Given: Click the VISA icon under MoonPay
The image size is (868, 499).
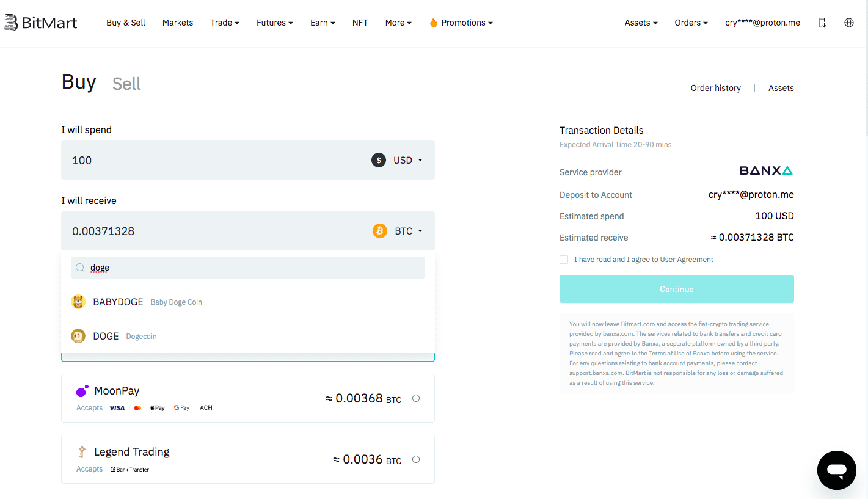Looking at the screenshot, I should (x=117, y=407).
